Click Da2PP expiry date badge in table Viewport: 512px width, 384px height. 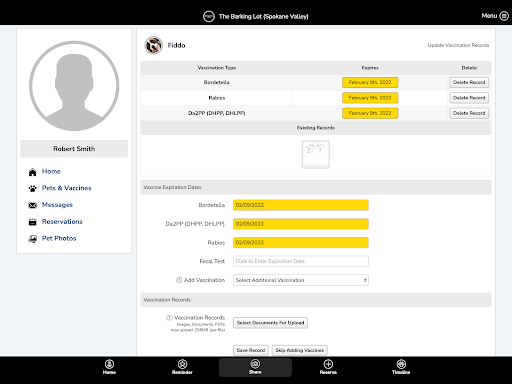370,113
